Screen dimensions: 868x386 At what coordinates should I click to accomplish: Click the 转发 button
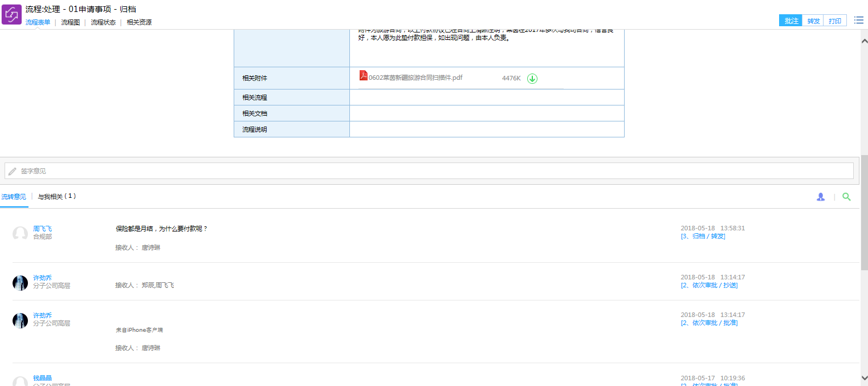(813, 21)
